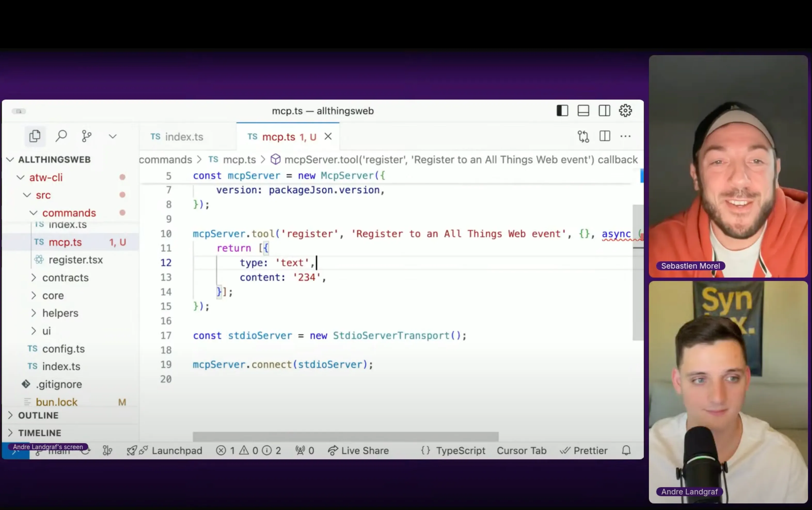
Task: Open the Source Control branch icon
Action: pos(87,136)
